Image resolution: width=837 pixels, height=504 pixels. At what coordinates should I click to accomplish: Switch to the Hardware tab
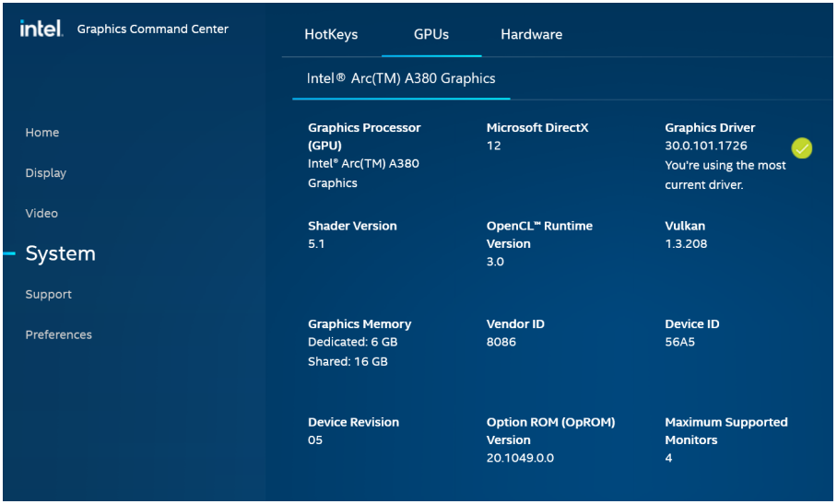(531, 35)
